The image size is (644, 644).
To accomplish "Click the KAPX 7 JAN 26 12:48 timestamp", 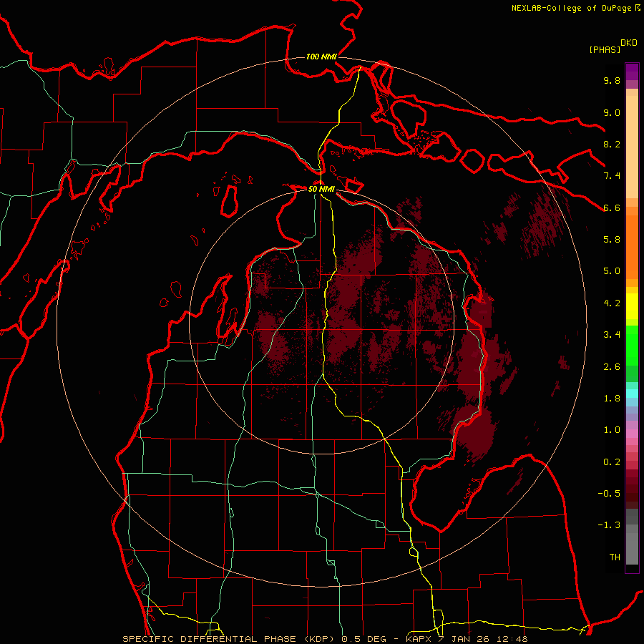I will pyautogui.click(x=467, y=639).
